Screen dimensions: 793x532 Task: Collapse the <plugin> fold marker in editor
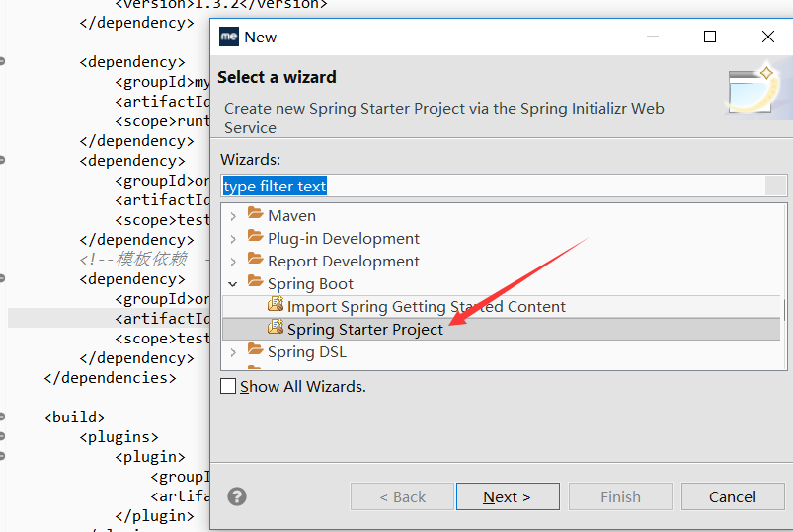point(2,457)
